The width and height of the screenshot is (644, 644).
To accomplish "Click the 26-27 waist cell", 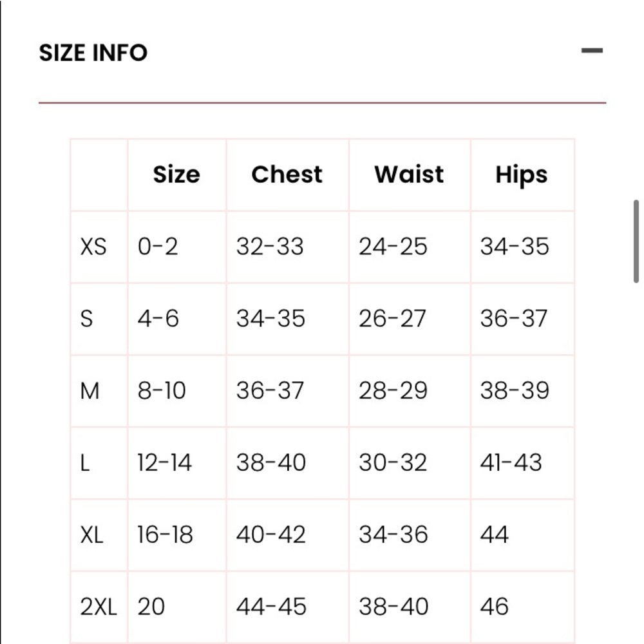I will click(392, 319).
